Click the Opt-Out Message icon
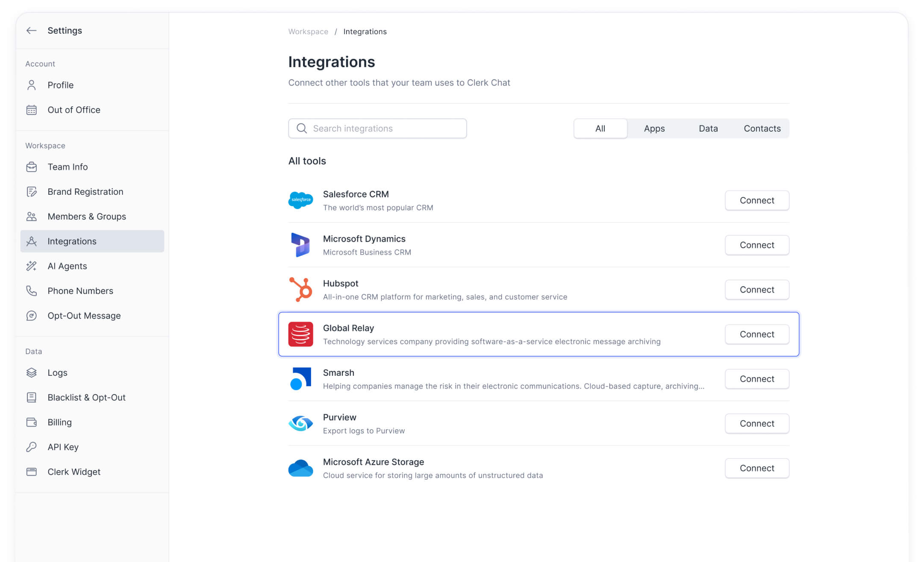This screenshot has width=924, height=562. click(x=31, y=316)
